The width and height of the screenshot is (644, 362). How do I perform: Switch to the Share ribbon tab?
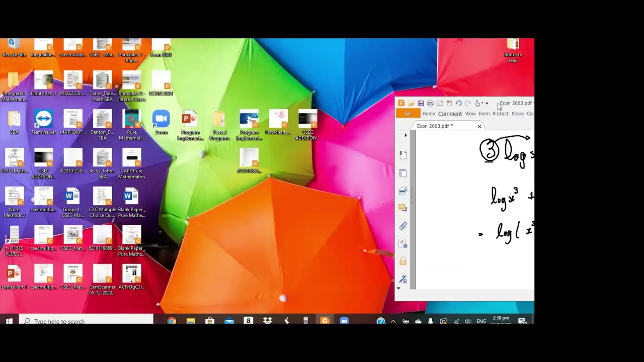[x=518, y=114]
